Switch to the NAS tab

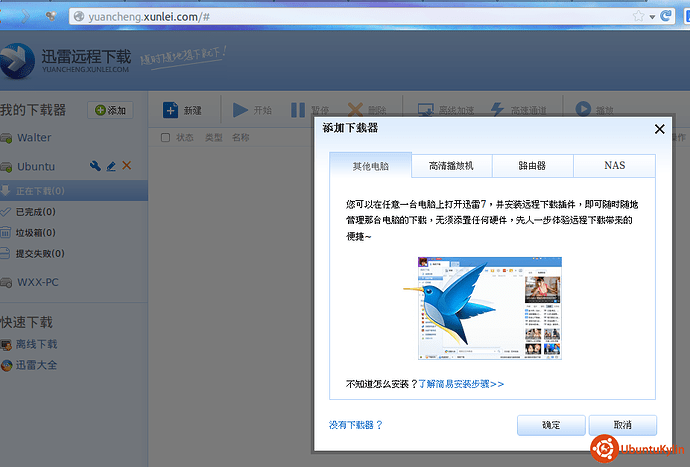[x=614, y=165]
